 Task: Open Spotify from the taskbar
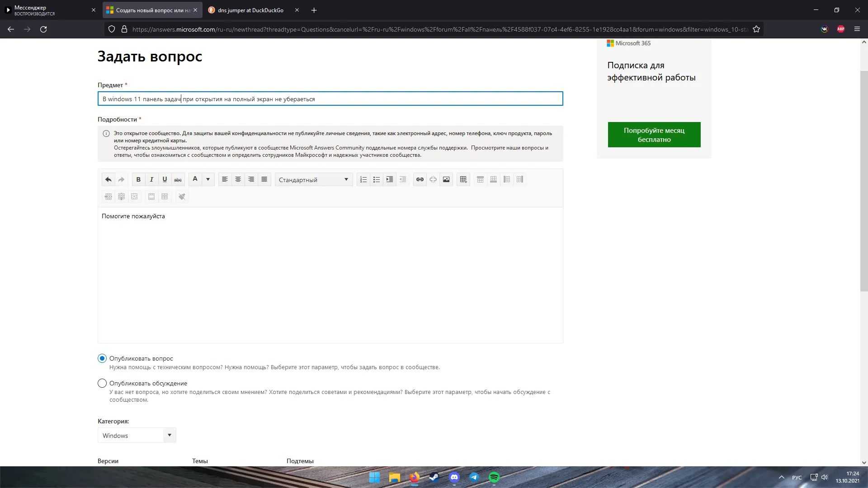click(494, 477)
